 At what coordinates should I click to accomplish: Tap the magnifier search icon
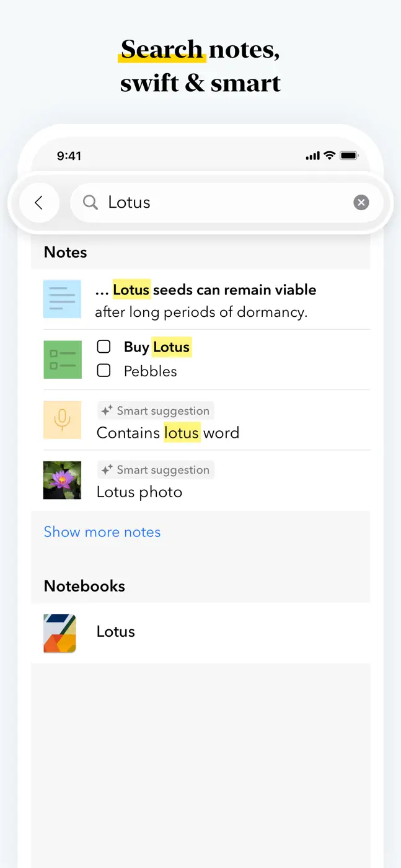click(x=90, y=202)
